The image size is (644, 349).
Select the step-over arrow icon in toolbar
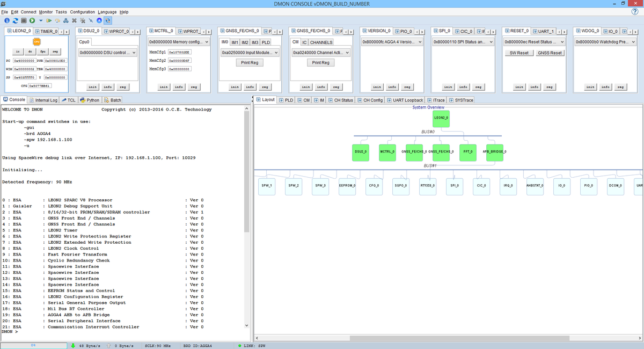48,20
